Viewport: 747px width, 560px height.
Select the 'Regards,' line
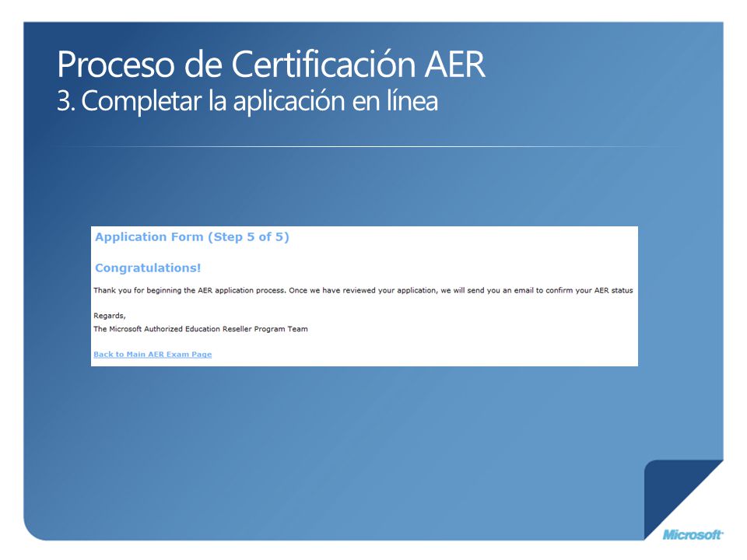110,316
